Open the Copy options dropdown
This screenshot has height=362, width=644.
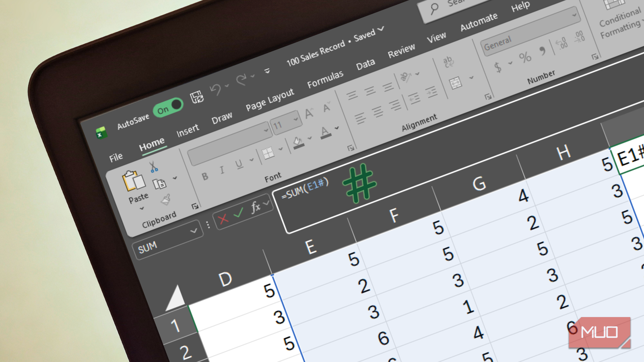[175, 178]
